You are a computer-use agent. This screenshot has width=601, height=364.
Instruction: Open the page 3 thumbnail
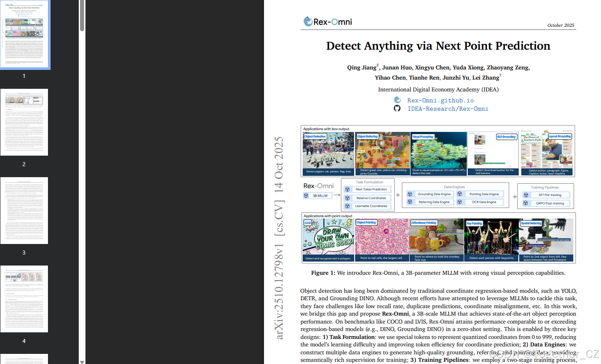tap(24, 211)
